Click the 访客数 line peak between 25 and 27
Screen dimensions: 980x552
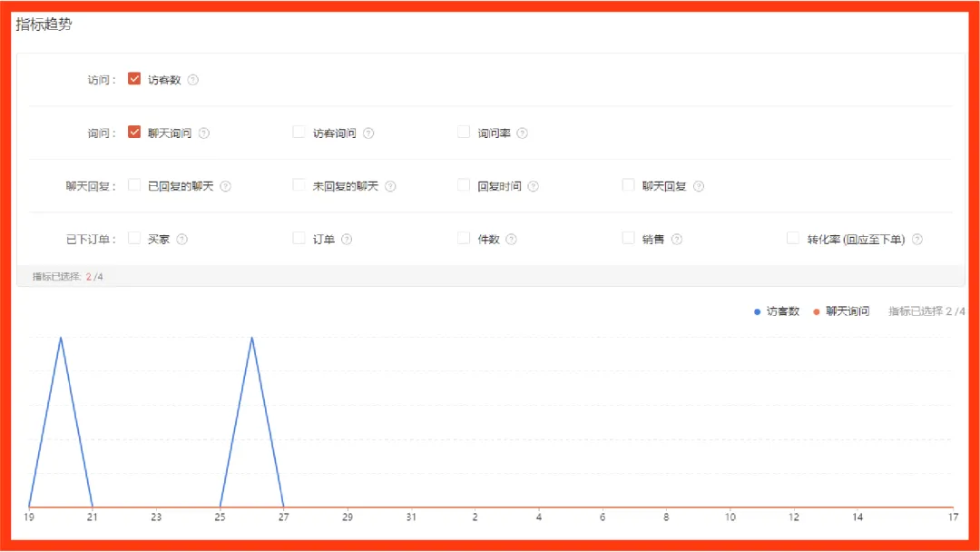pos(252,339)
